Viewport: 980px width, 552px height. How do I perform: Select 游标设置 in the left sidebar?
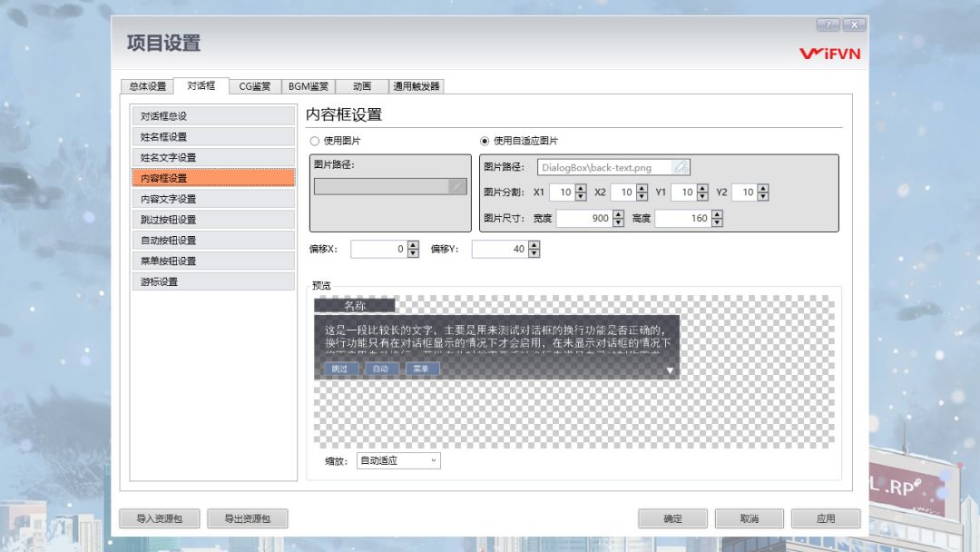point(214,281)
